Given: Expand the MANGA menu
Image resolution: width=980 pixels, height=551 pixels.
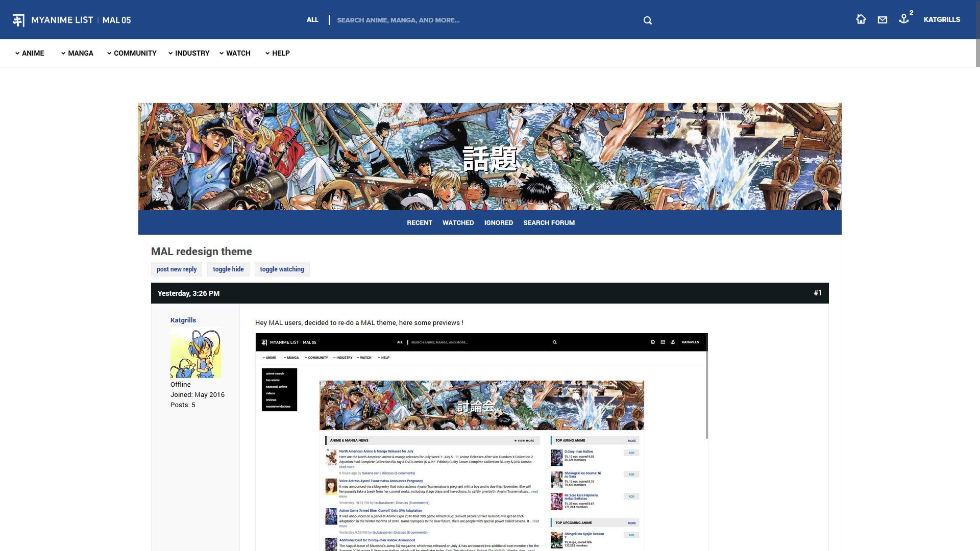Looking at the screenshot, I should pos(77,53).
